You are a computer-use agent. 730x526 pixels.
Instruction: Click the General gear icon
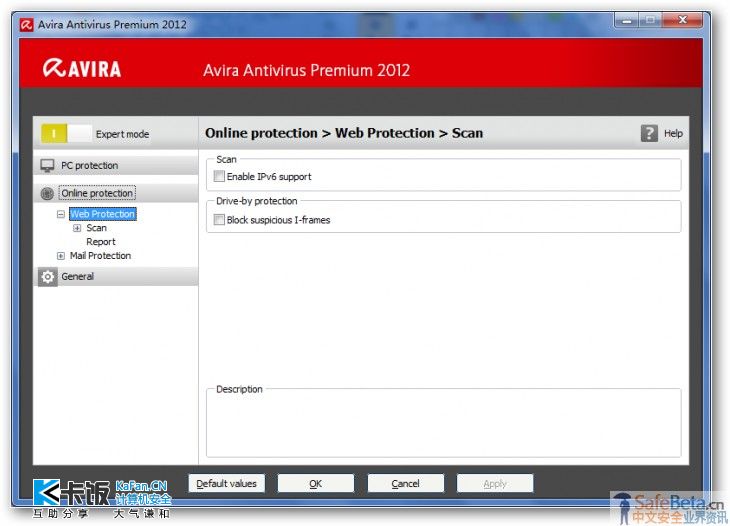pyautogui.click(x=47, y=276)
